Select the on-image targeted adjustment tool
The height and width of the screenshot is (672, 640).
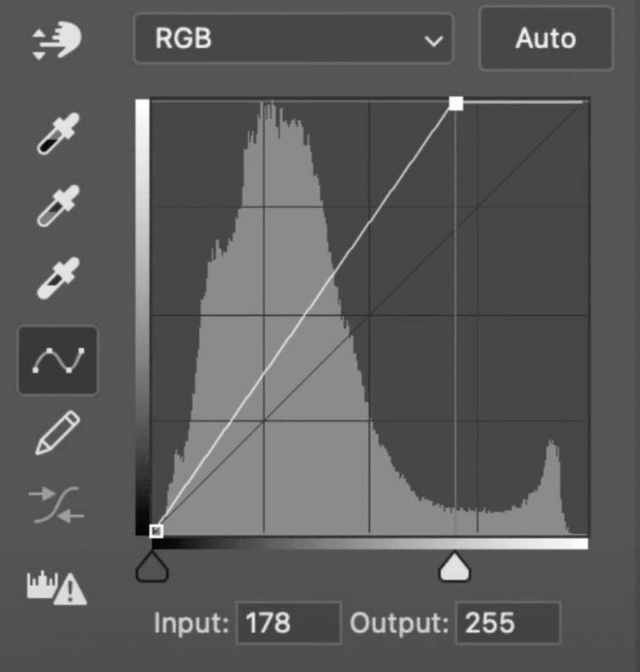(57, 40)
